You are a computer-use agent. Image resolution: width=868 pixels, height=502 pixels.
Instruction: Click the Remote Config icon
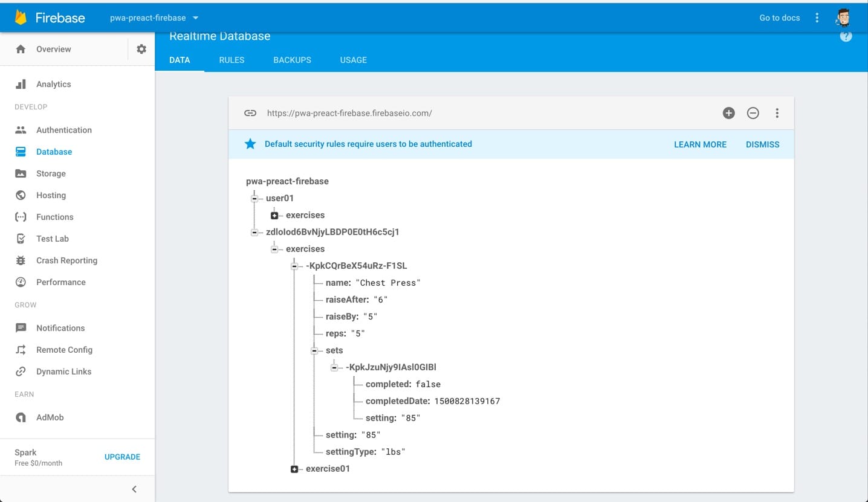click(21, 350)
